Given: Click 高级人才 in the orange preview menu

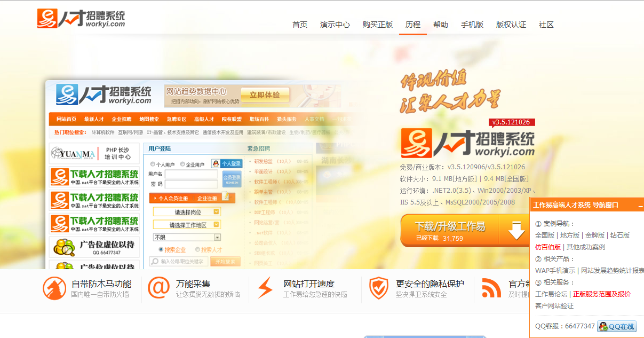Looking at the screenshot, I should 204,119.
